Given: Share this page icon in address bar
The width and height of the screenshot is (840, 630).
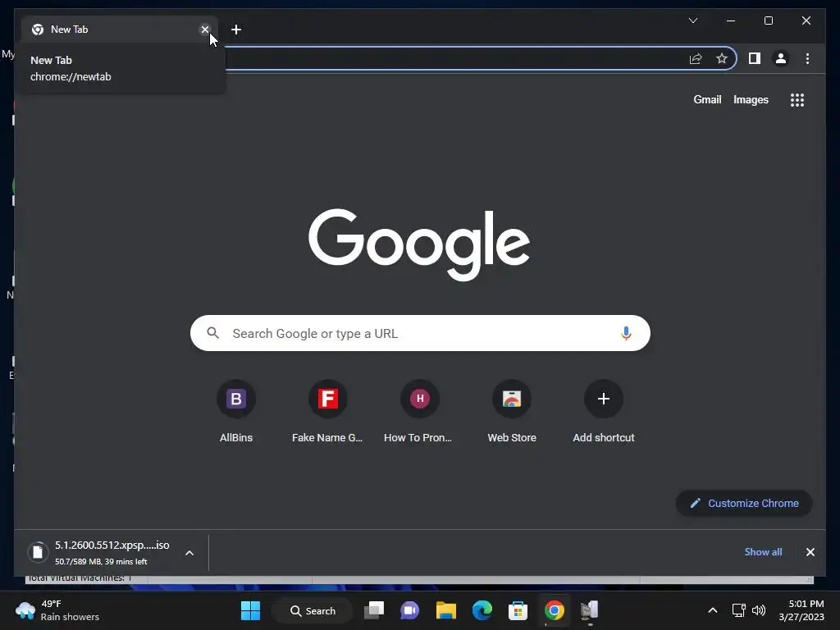Looking at the screenshot, I should (x=696, y=58).
